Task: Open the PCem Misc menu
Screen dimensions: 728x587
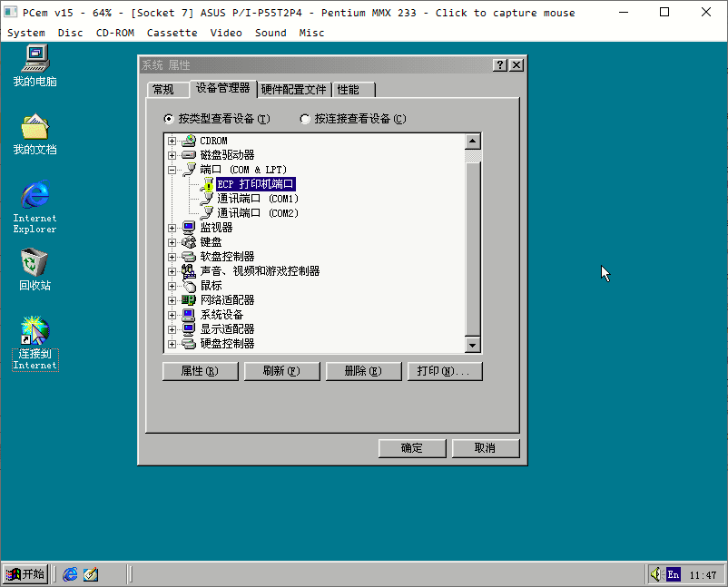Action: [x=311, y=33]
